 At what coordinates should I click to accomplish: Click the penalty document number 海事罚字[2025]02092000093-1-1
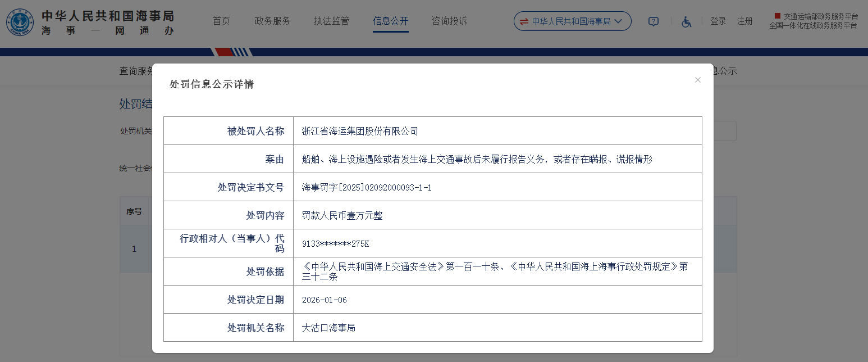click(x=367, y=187)
